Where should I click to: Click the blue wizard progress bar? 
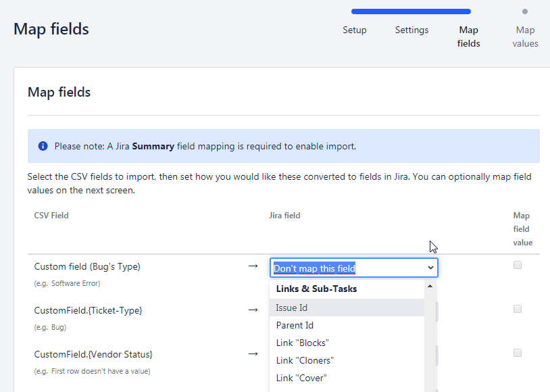tap(411, 11)
